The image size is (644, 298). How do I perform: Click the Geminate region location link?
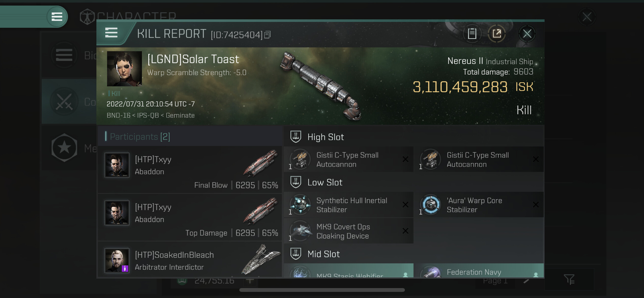(x=180, y=115)
